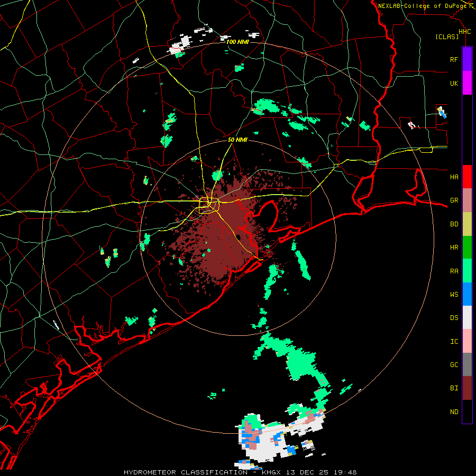Click the 'NEXLAB-College of DuPage' credit text
The image size is (476, 476).
click(x=422, y=6)
